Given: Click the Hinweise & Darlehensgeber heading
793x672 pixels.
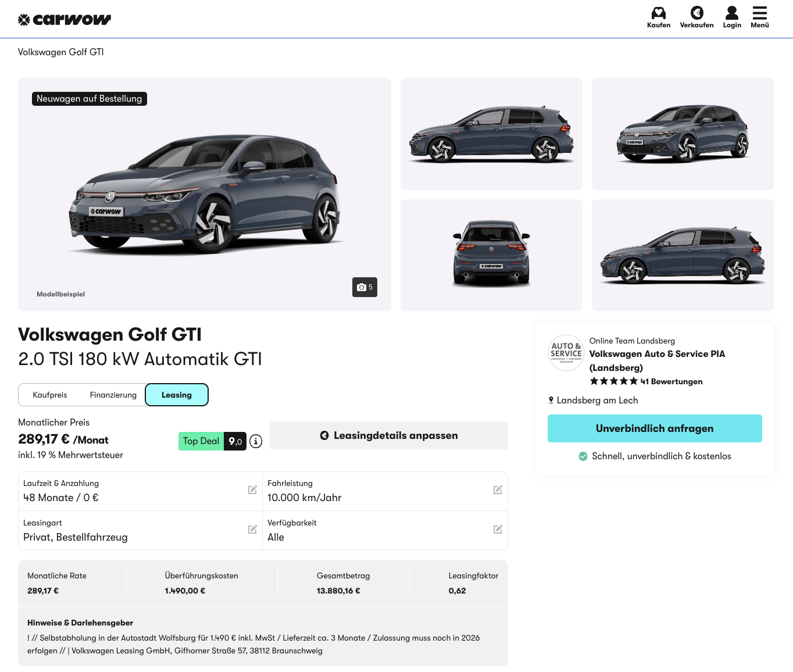Looking at the screenshot, I should [80, 623].
